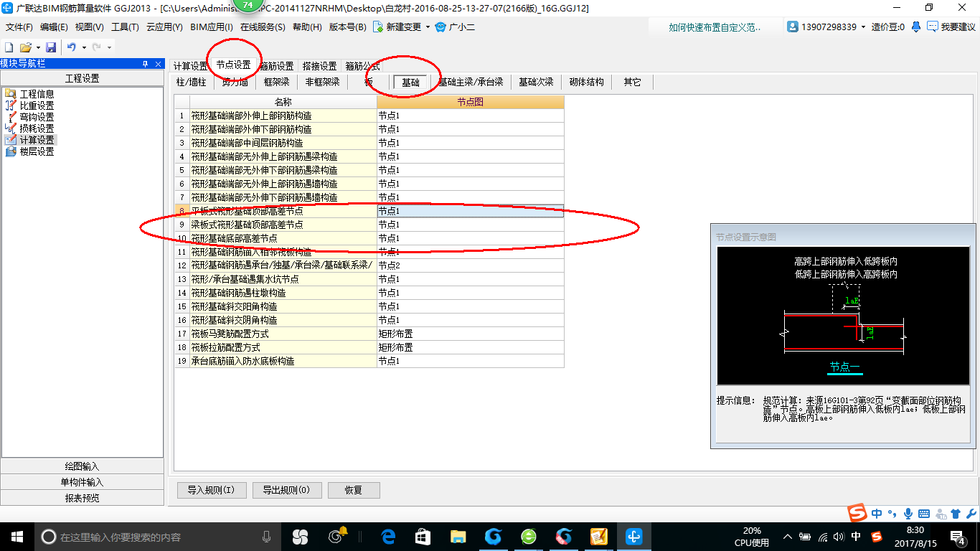Screen dimensions: 980x551
Task: Click the Sogou input S logo on floating bar
Action: pos(857,513)
